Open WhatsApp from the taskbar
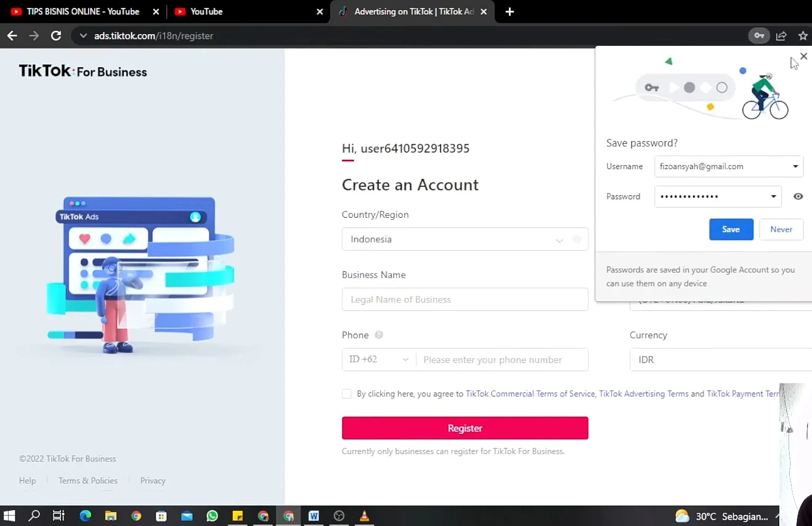812x526 pixels. point(212,516)
